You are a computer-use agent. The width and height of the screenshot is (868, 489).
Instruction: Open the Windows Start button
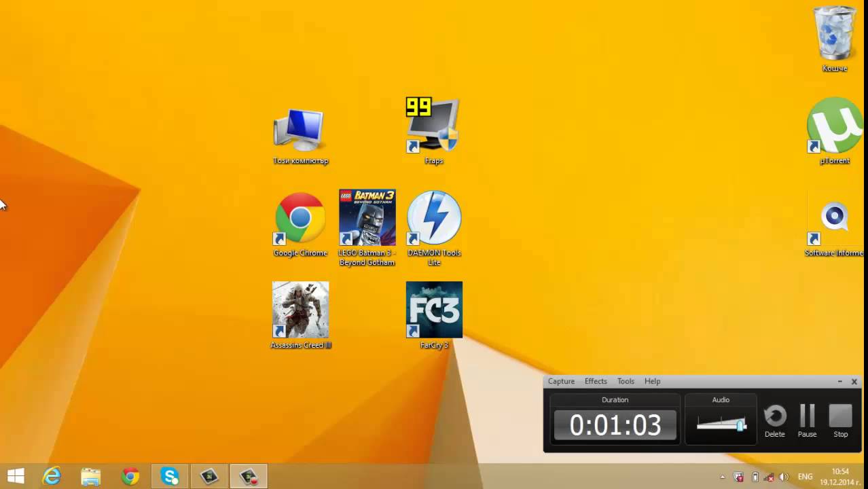click(x=16, y=476)
